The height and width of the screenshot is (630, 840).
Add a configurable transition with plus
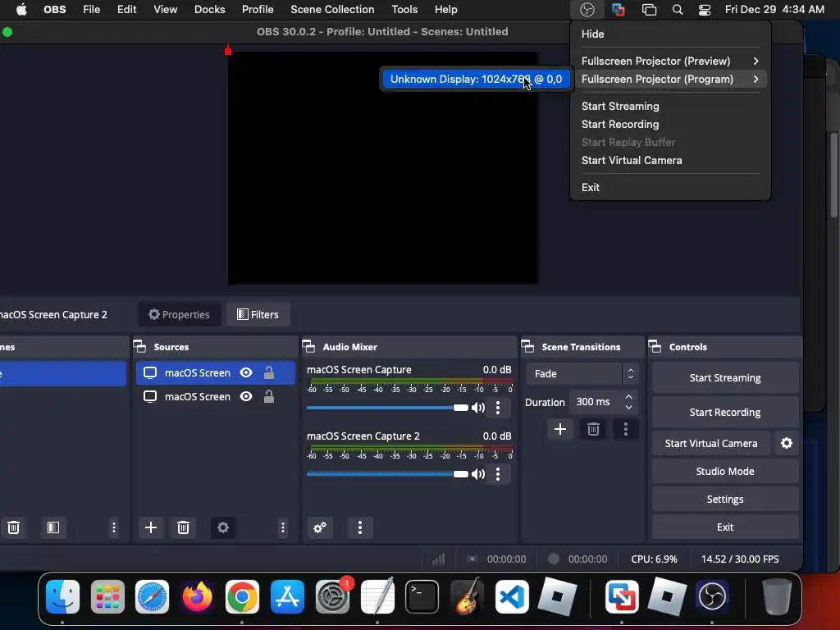click(x=560, y=429)
